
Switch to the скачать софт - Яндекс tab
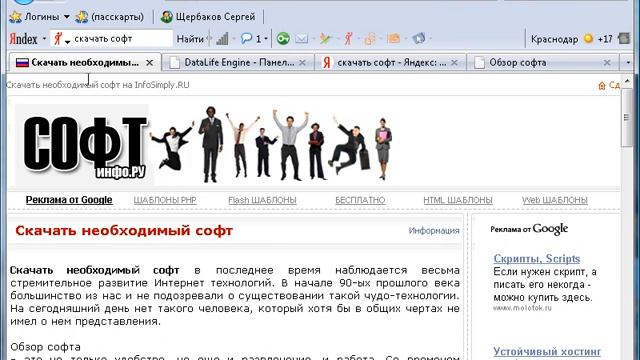coord(392,62)
